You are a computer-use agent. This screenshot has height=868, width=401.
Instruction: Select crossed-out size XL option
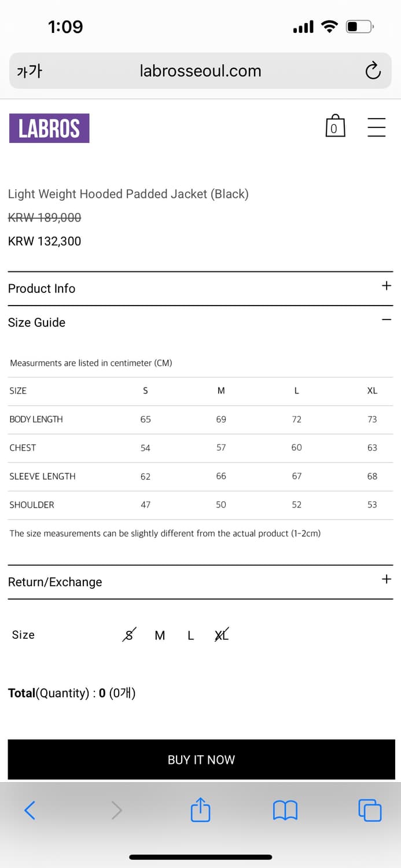point(222,635)
